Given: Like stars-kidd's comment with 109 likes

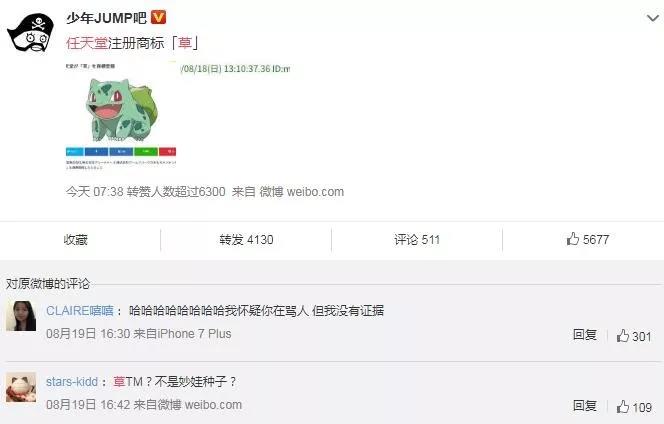Looking at the screenshot, I should click(634, 407).
